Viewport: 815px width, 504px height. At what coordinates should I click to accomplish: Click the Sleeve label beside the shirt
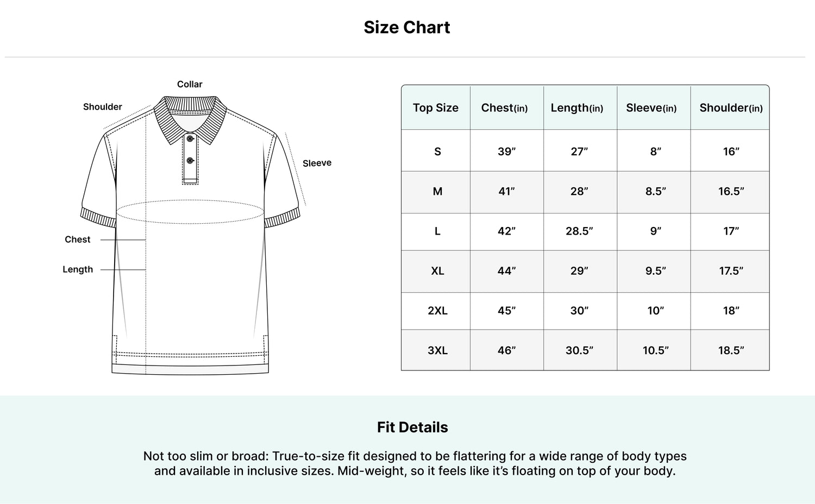317,163
